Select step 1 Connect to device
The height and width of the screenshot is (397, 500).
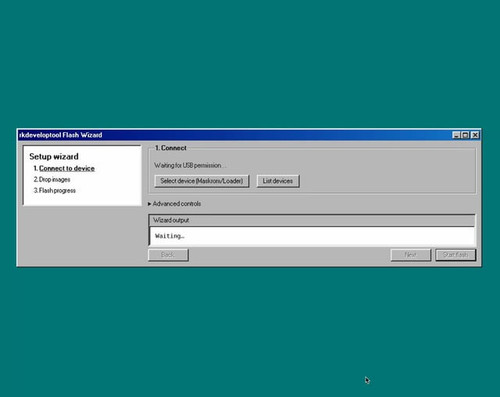(64, 168)
